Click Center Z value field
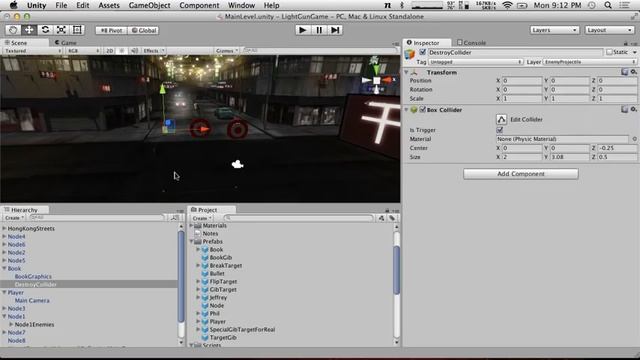 (x=617, y=148)
